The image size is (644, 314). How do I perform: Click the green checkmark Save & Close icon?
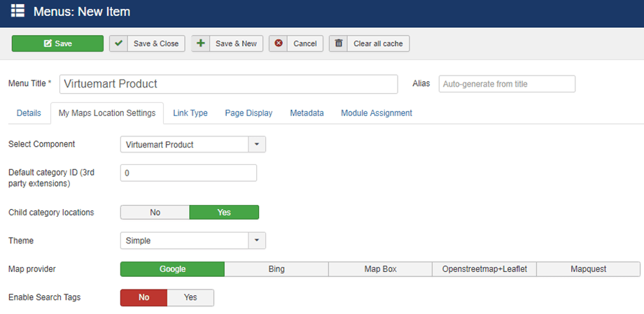[x=119, y=43]
